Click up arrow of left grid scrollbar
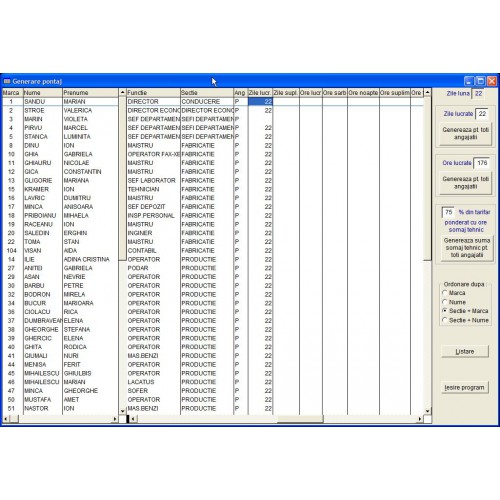Image resolution: width=500 pixels, height=500 pixels. click(x=122, y=92)
